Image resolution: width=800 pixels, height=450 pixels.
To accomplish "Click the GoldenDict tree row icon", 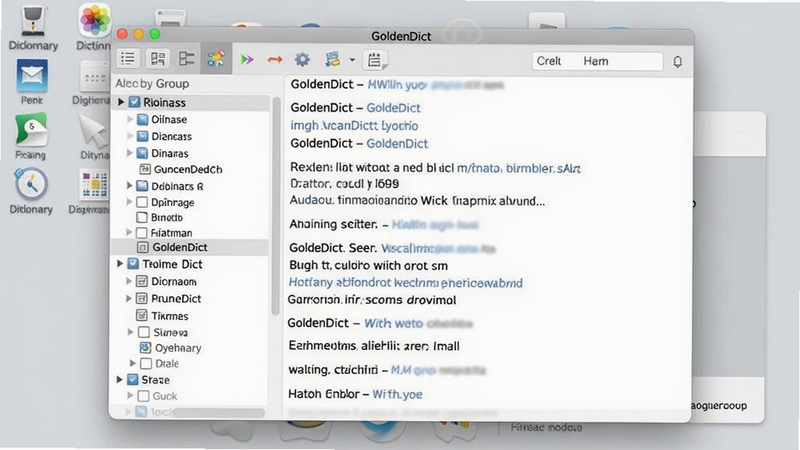I will [143, 247].
